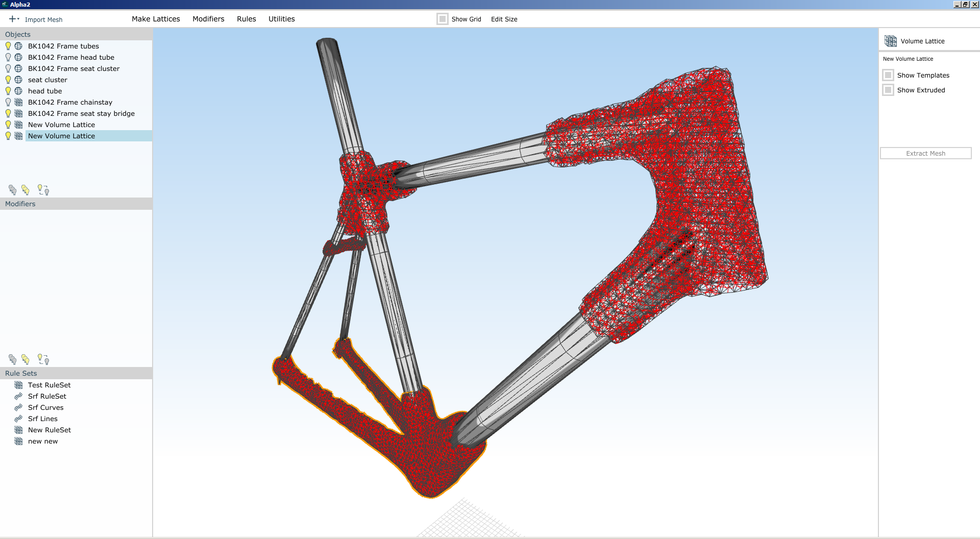Screen dimensions: 980x539
Task: Check the Show Extruded option
Action: pos(888,90)
